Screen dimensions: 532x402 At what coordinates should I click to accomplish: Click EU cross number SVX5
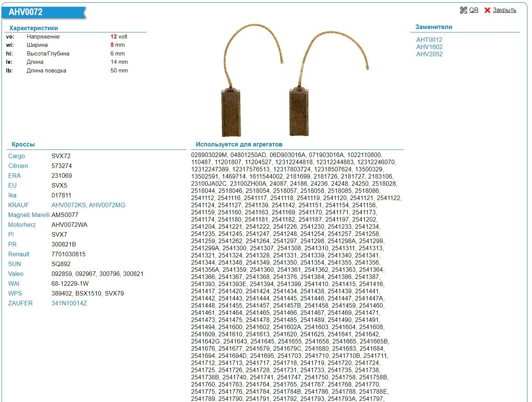59,185
